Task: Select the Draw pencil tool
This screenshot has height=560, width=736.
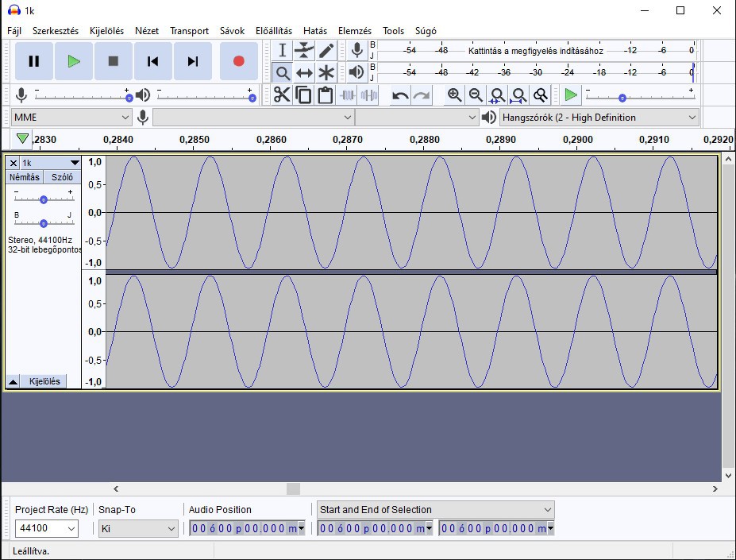Action: click(x=326, y=50)
